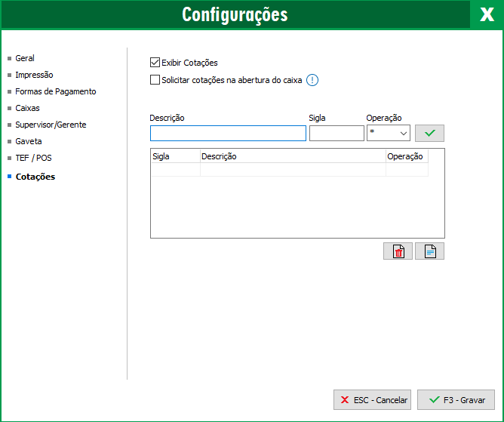Enable Solicitar cotações na abertura do caixa
This screenshot has height=422, width=504.
(x=155, y=80)
